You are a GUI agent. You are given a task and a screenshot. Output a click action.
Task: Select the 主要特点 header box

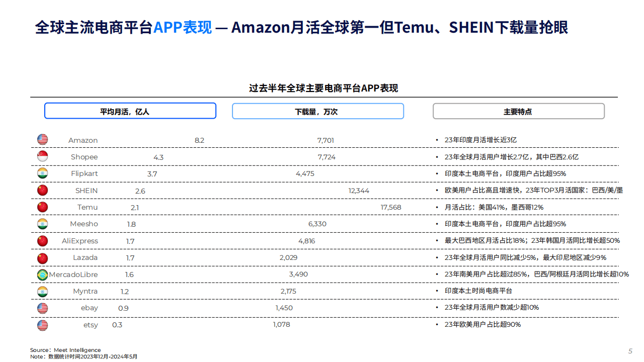pyautogui.click(x=519, y=111)
